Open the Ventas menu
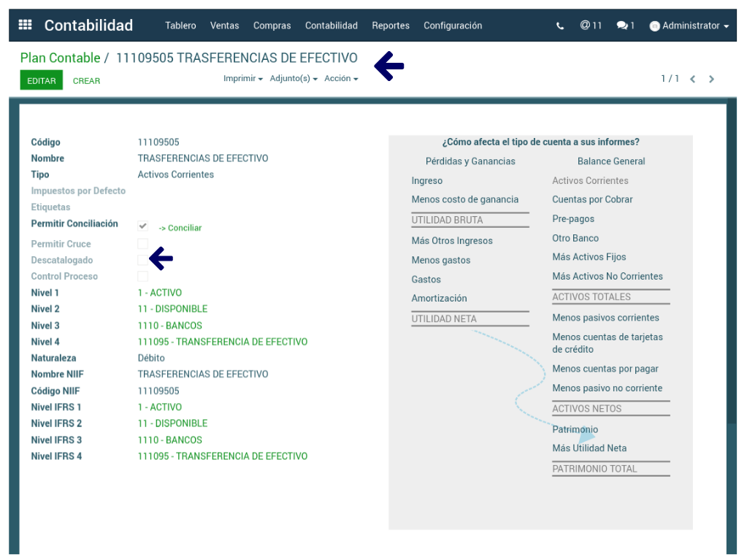The height and width of the screenshot is (560, 747). pos(224,26)
